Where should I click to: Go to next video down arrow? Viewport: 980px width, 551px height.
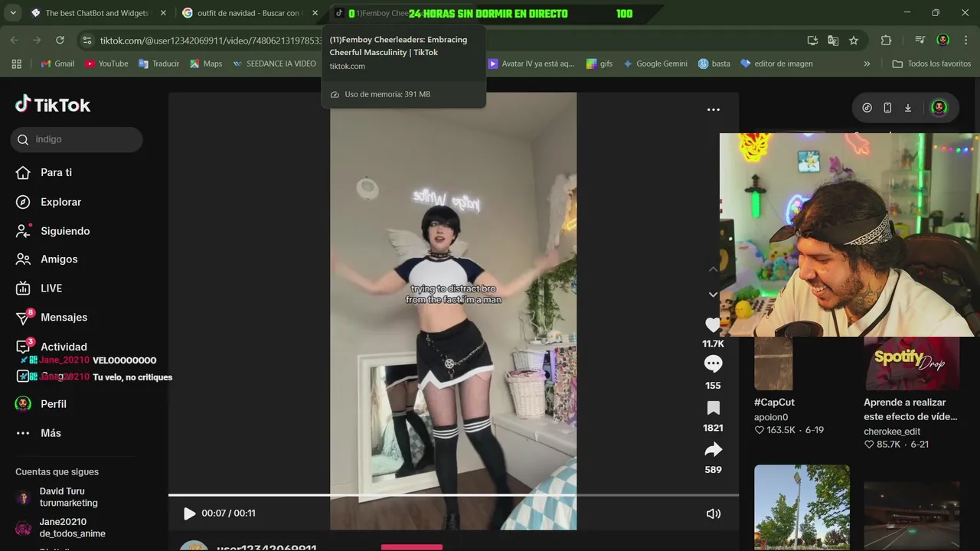coord(713,295)
